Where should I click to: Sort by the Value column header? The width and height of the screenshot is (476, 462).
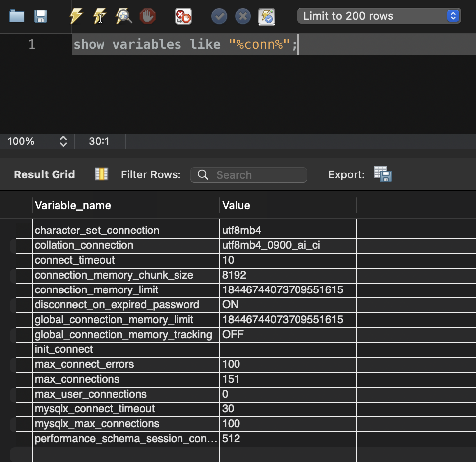(x=237, y=205)
